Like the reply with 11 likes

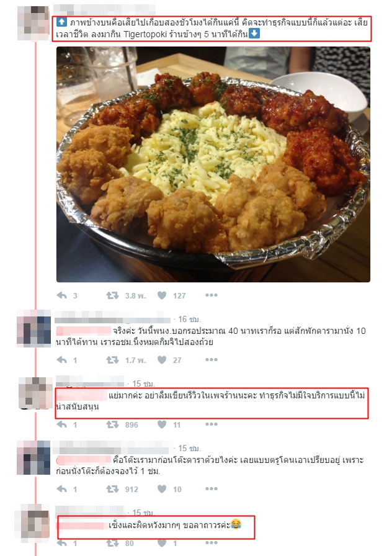162,424
